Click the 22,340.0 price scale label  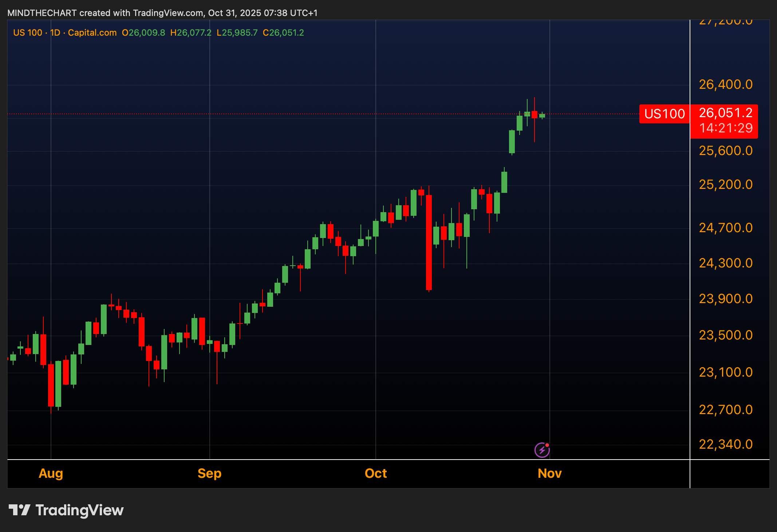click(725, 444)
